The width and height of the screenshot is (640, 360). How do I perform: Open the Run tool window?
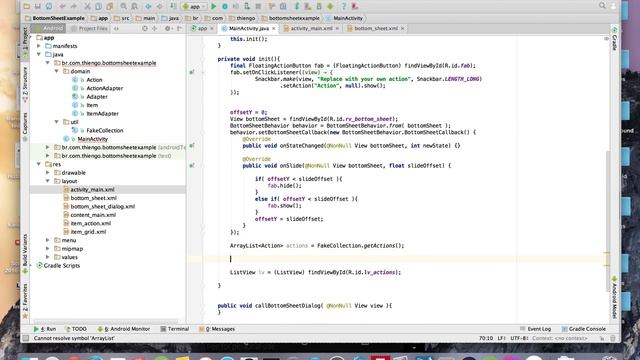[x=45, y=329]
